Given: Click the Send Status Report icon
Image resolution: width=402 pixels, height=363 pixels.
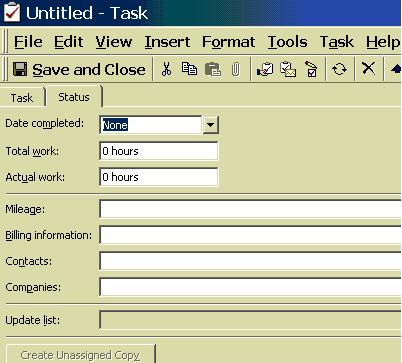Looking at the screenshot, I should (288, 69).
